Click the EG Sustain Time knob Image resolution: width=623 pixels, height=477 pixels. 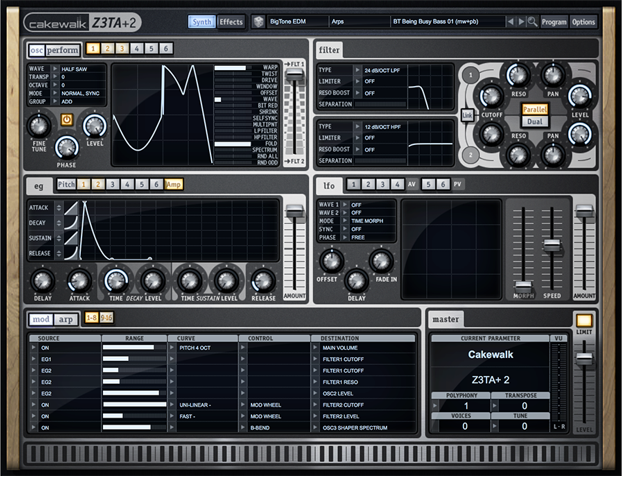[190, 280]
